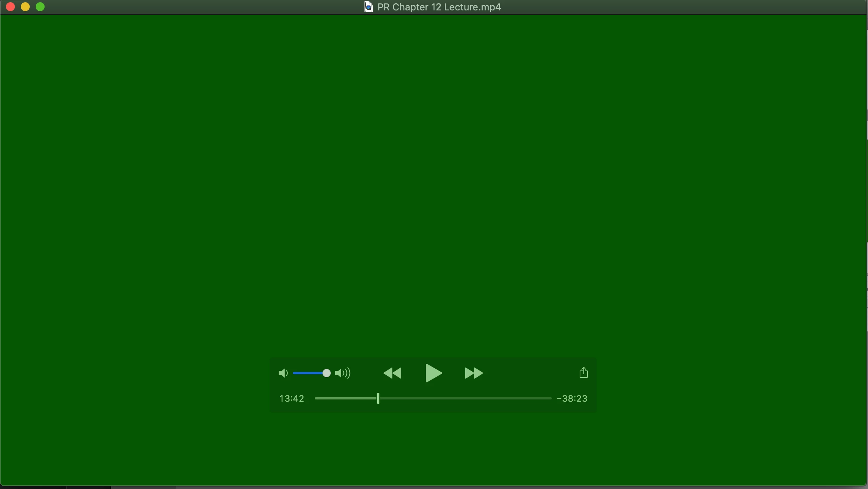Seek backward on the played scrubber portion

click(x=346, y=398)
